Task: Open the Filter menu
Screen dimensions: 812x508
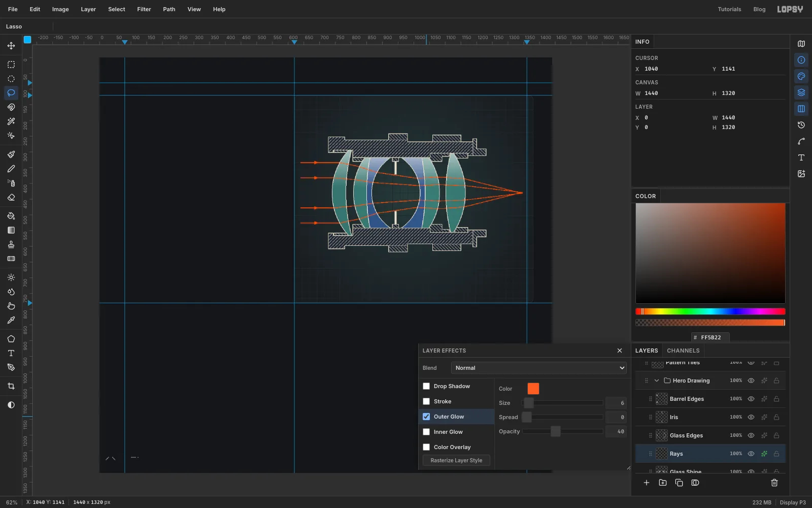Action: coord(144,9)
